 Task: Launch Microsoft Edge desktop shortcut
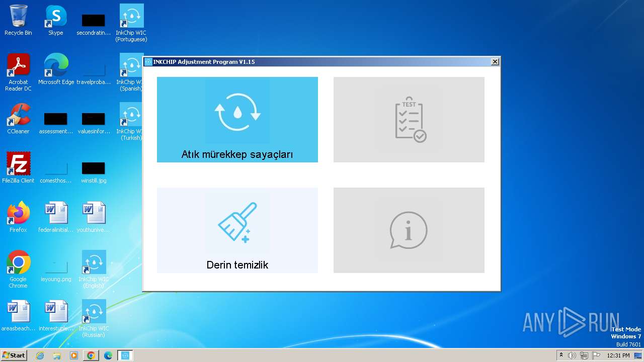click(56, 69)
